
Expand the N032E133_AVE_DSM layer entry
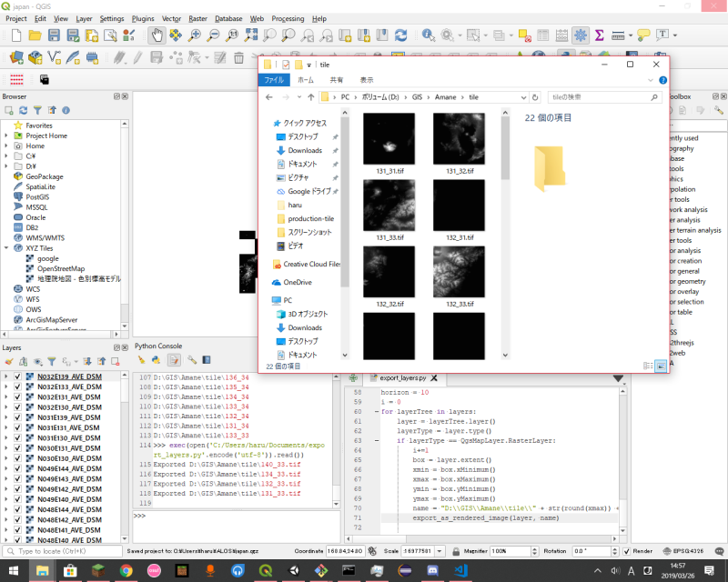click(6, 386)
